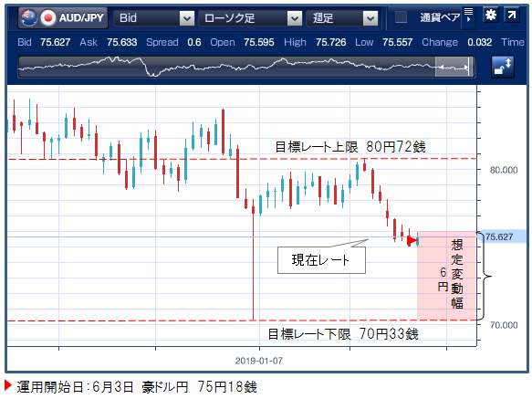Click the 2019-01-07 date axis label
This screenshot has height=399, width=532.
[259, 361]
